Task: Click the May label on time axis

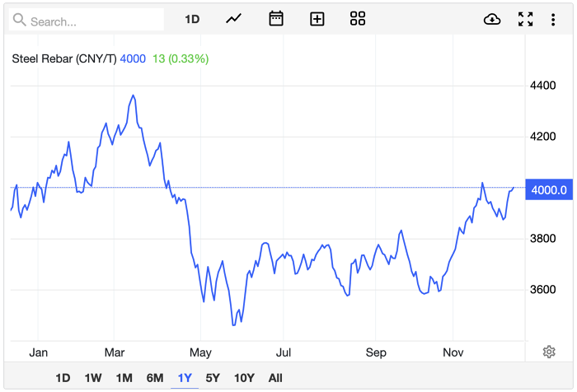Action: 200,352
